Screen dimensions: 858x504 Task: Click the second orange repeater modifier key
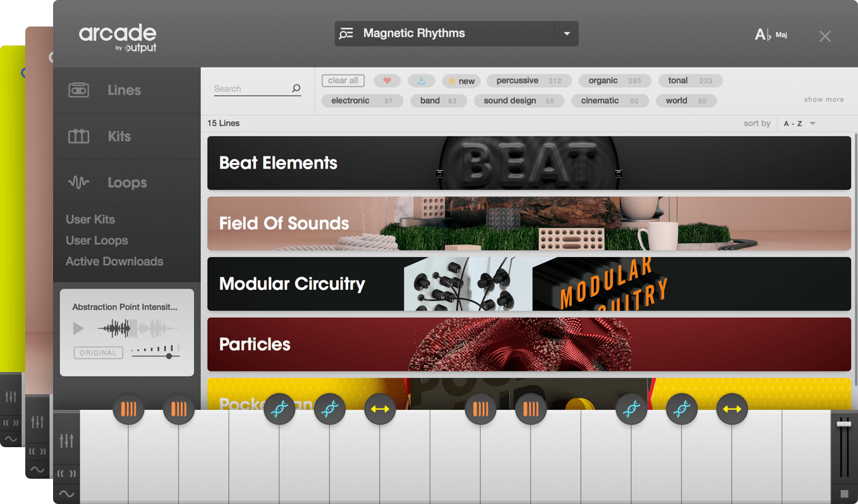179,409
